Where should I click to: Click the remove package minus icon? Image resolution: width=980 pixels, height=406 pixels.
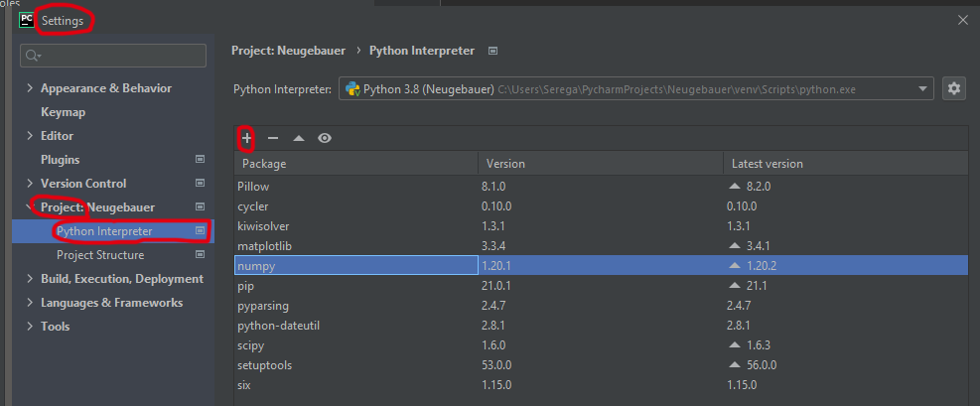[x=273, y=139]
